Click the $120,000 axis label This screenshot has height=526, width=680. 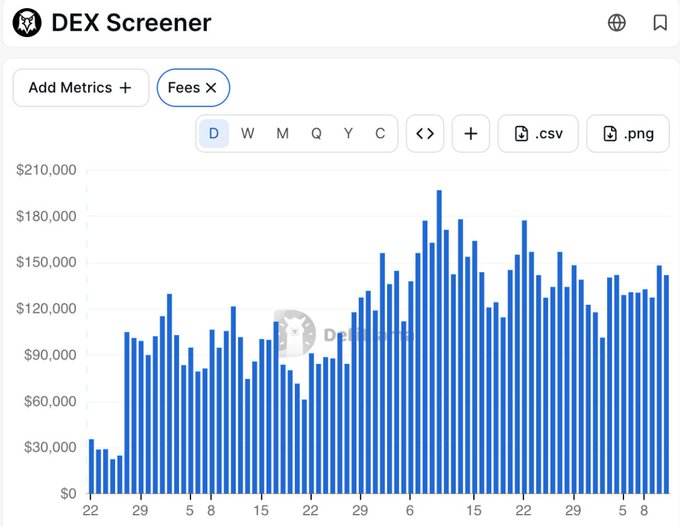point(46,309)
